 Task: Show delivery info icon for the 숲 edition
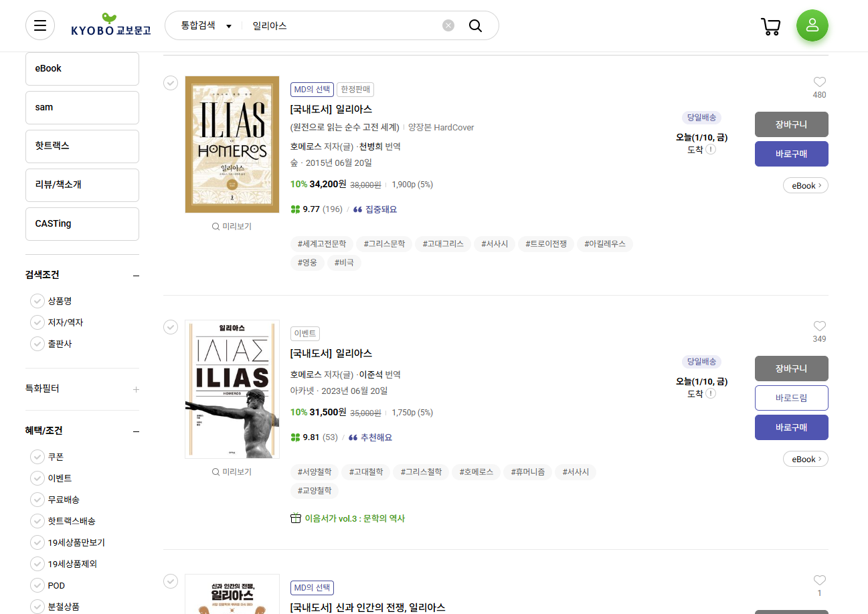tap(711, 149)
